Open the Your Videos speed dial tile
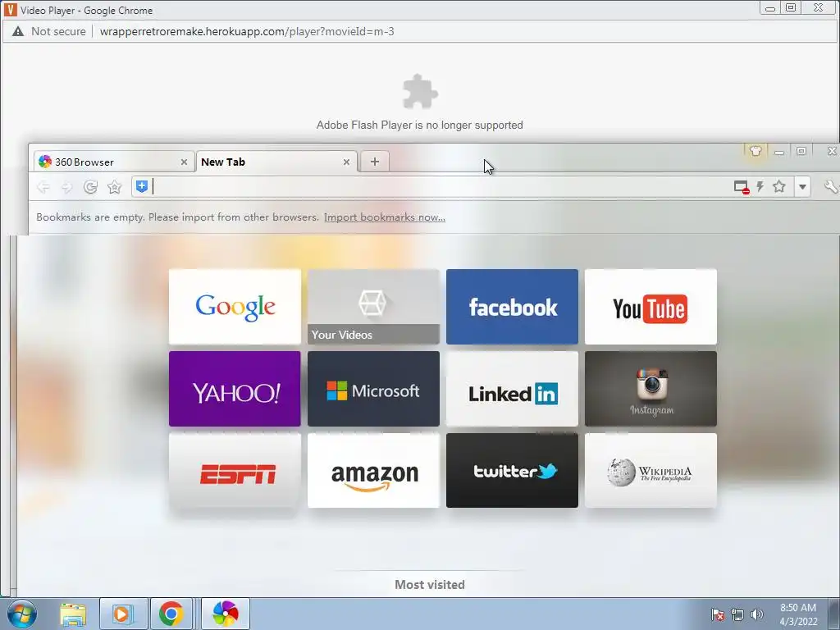This screenshot has width=840, height=630. (373, 307)
